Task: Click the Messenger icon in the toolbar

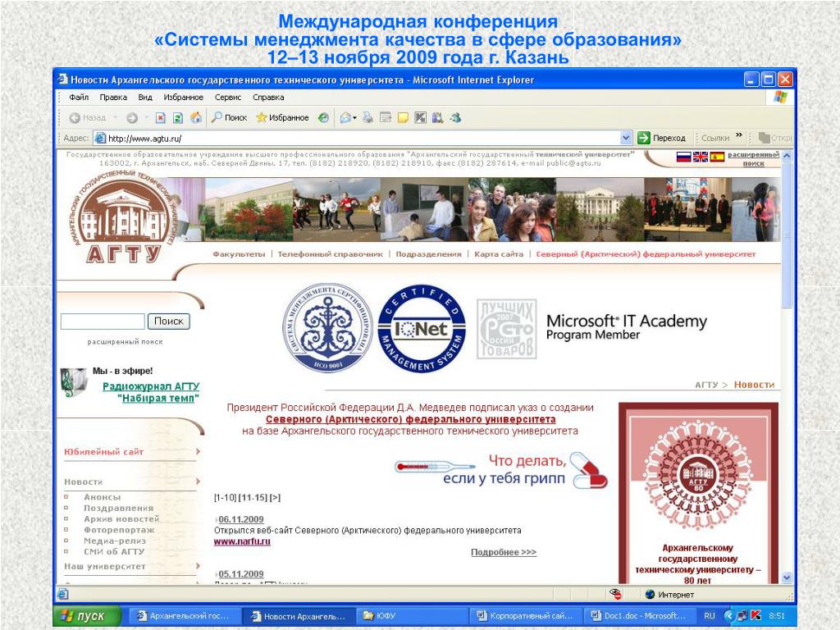Action: [455, 118]
